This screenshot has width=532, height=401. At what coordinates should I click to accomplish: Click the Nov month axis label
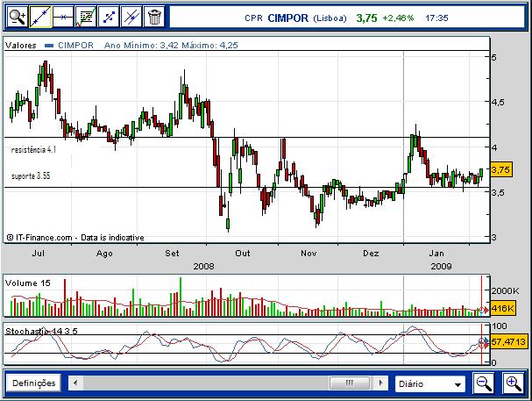pyautogui.click(x=309, y=254)
